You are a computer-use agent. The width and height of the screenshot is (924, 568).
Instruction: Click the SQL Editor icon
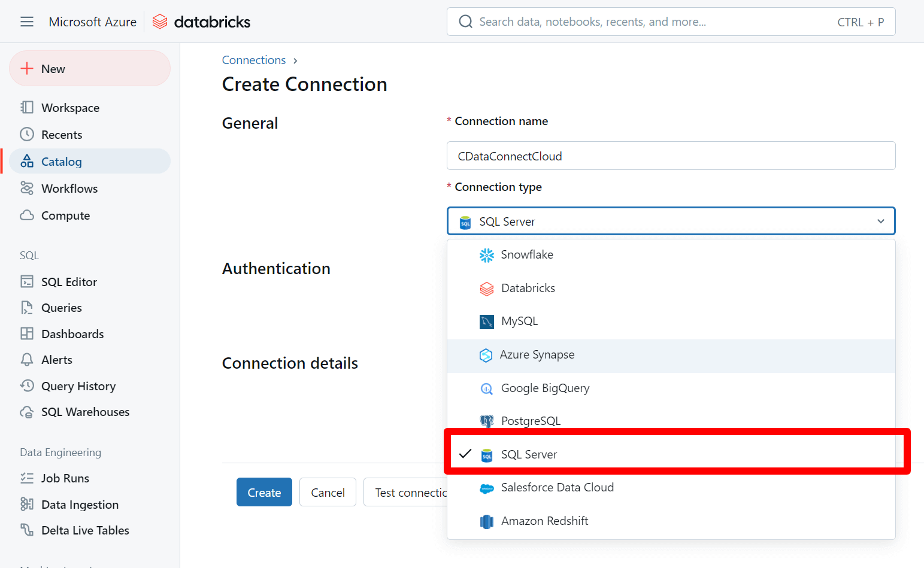tap(27, 281)
